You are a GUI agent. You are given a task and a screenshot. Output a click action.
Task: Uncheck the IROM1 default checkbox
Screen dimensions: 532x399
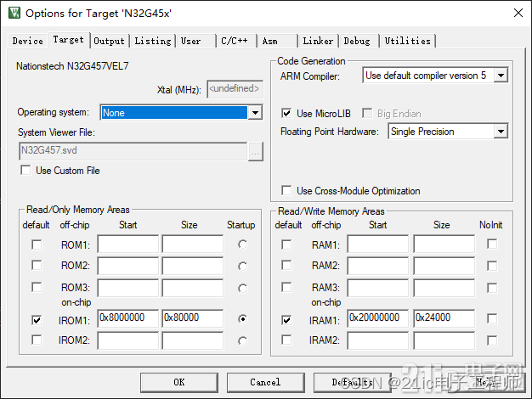[37, 320]
